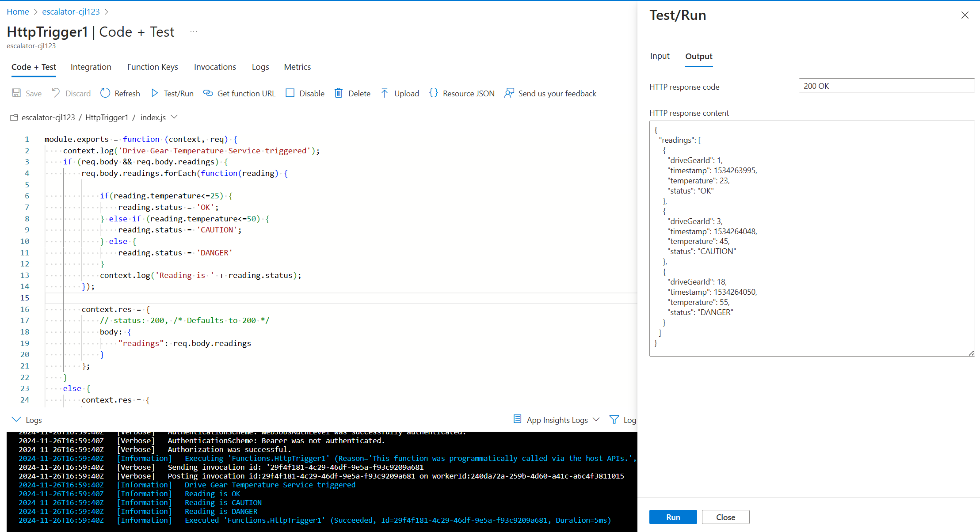This screenshot has width=980, height=532.
Task: Open Send us your feedback
Action: pos(550,93)
